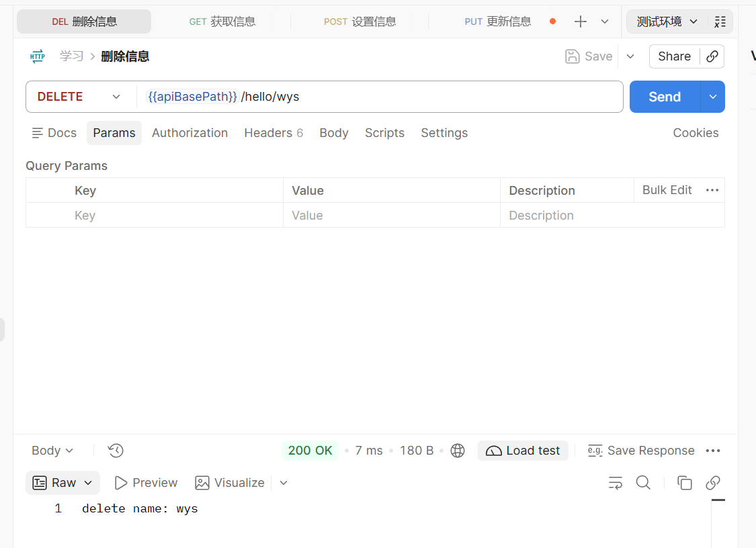Open the Headers tab
The image size is (756, 548).
[274, 133]
